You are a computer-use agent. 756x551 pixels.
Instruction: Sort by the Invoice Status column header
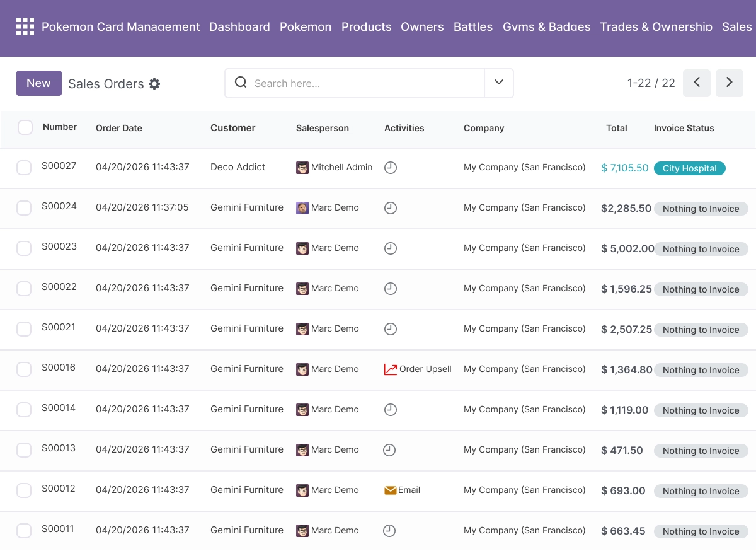684,128
